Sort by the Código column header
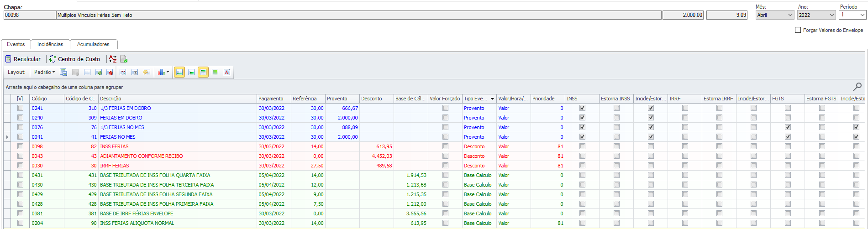The height and width of the screenshot is (229, 868). click(47, 99)
